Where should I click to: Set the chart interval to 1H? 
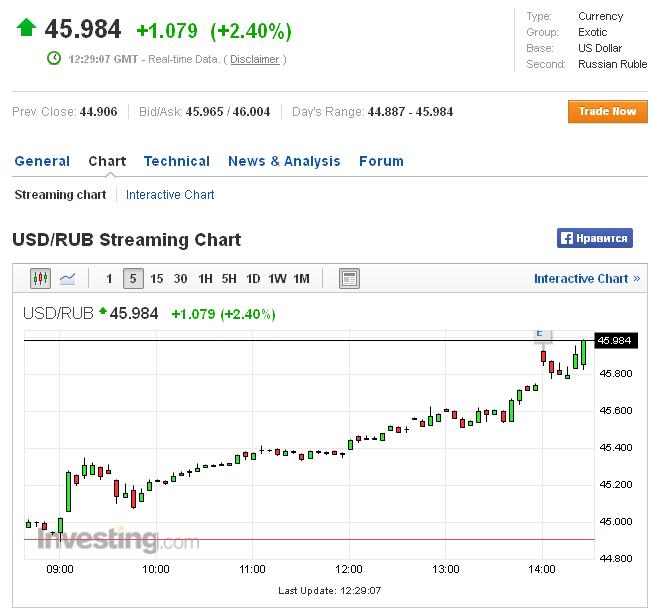[x=205, y=279]
